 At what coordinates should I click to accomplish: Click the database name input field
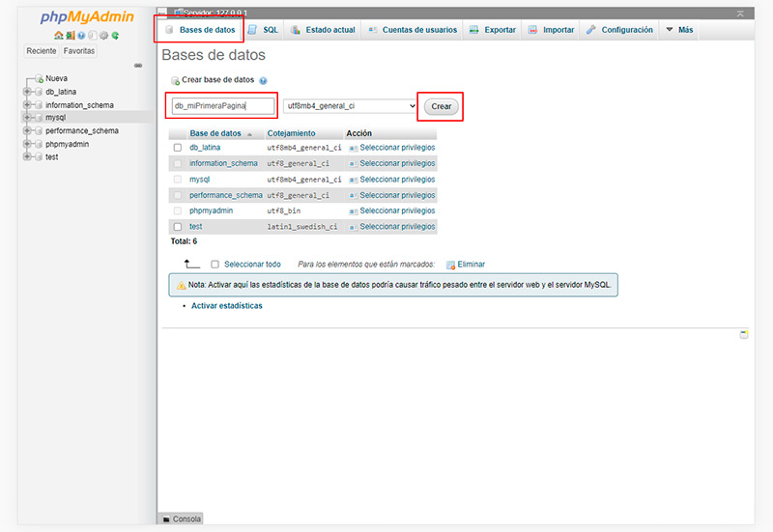tap(223, 106)
